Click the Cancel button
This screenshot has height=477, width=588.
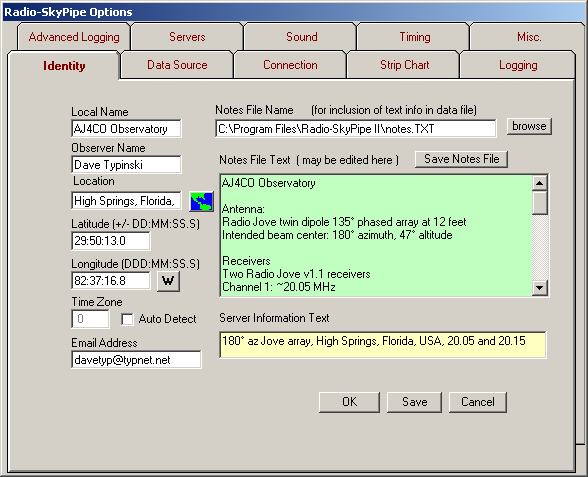(477, 402)
